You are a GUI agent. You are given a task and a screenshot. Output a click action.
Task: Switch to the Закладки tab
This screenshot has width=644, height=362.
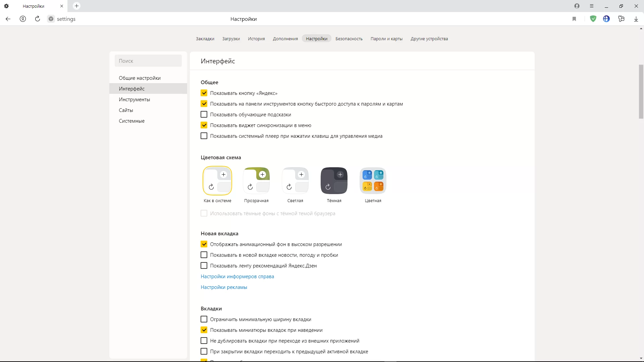tap(205, 39)
